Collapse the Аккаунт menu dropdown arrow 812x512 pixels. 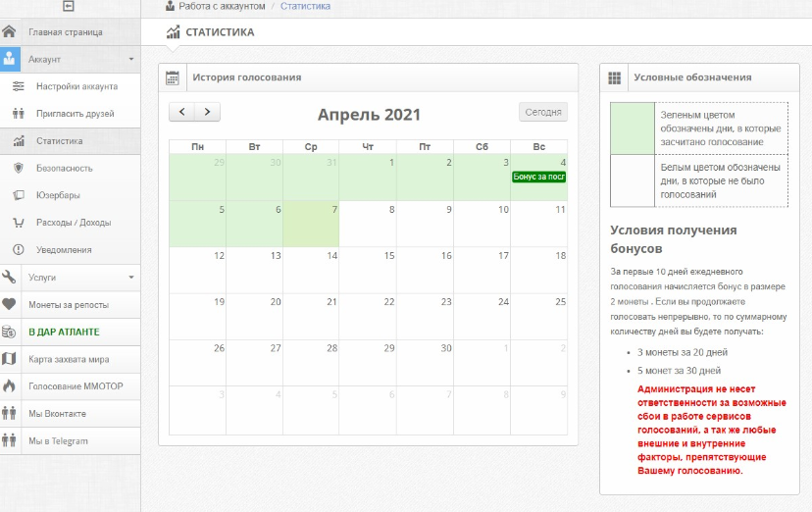[131, 59]
